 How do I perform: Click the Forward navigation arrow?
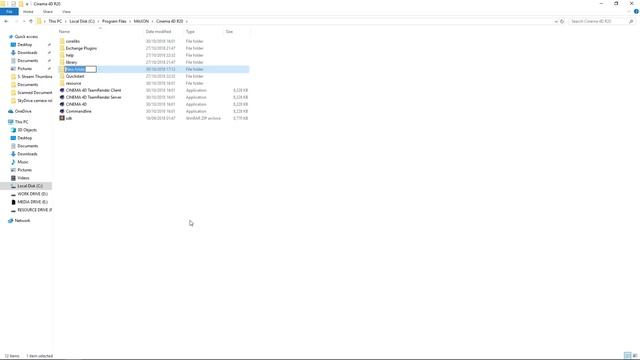[x=16, y=21]
